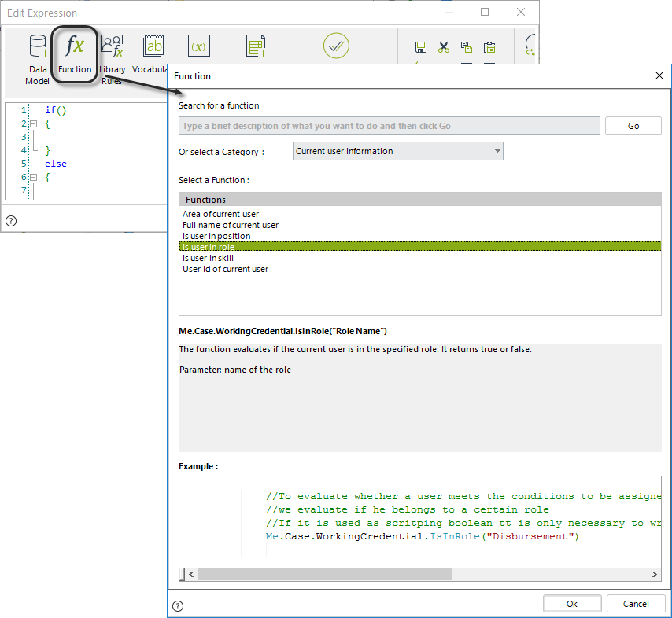Click the Function fx toolbar icon

pos(75,55)
